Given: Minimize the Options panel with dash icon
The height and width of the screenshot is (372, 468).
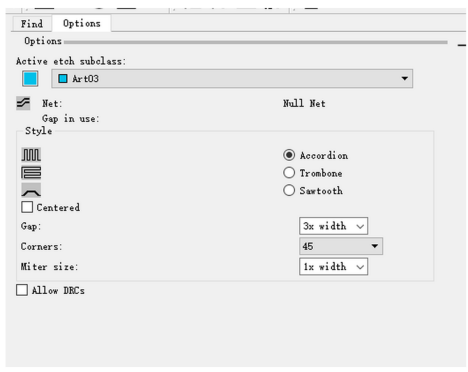Looking at the screenshot, I should pyautogui.click(x=462, y=45).
